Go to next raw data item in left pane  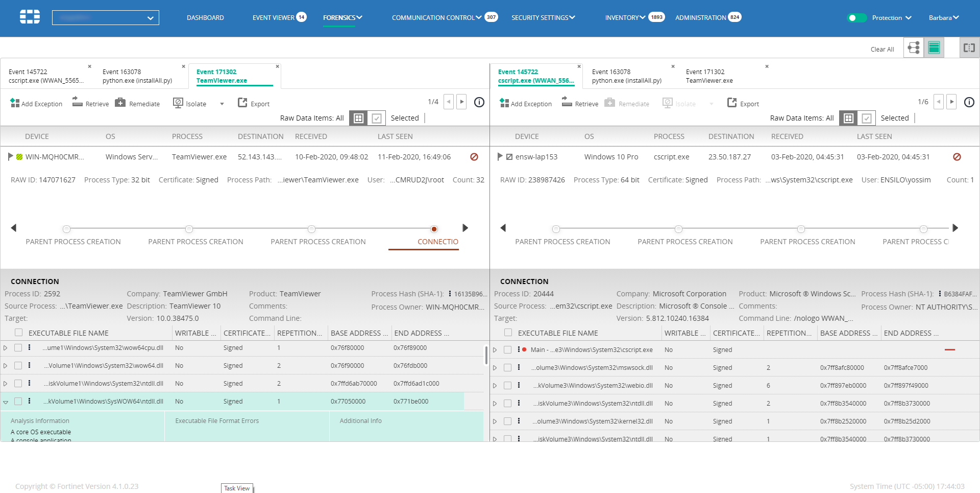(461, 102)
